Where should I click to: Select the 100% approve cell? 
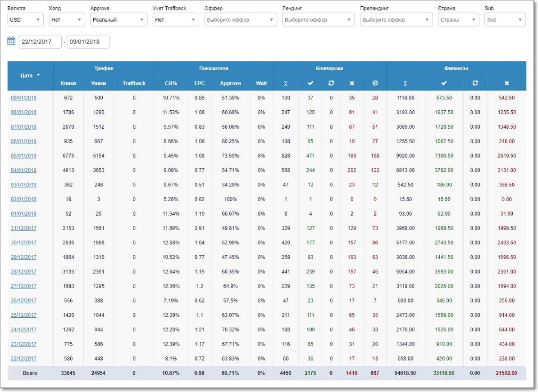pos(231,199)
